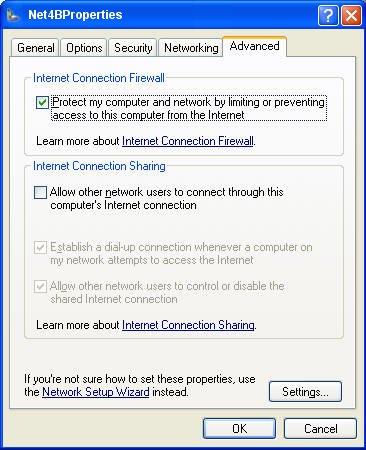The width and height of the screenshot is (366, 450).
Task: Click the question mark Help button
Action: pos(328,15)
